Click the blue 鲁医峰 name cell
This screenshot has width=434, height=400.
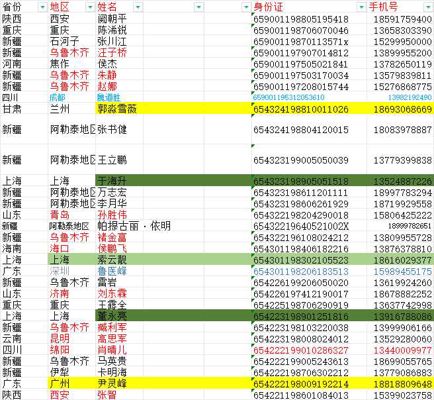click(x=119, y=271)
